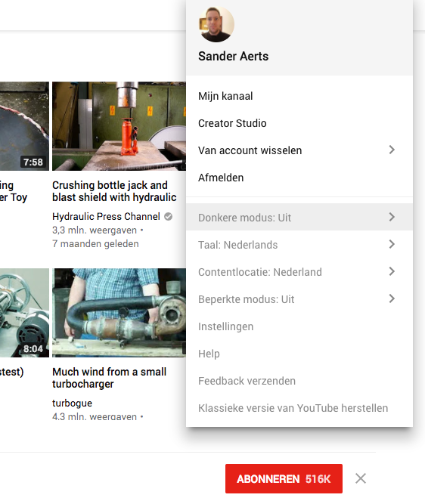Visit the turbogue channel link
The width and height of the screenshot is (425, 504).
pyautogui.click(x=72, y=403)
